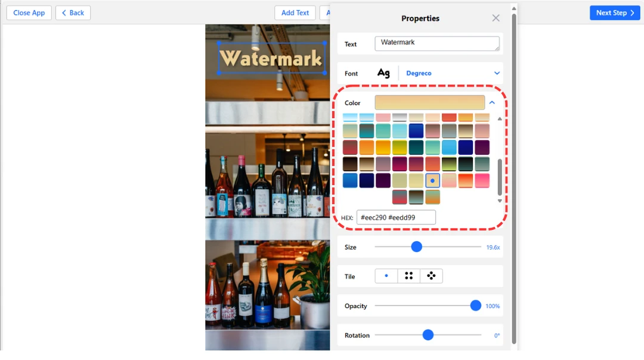644x360 pixels.
Task: Select the four-dot grid Tile option
Action: coord(409,276)
